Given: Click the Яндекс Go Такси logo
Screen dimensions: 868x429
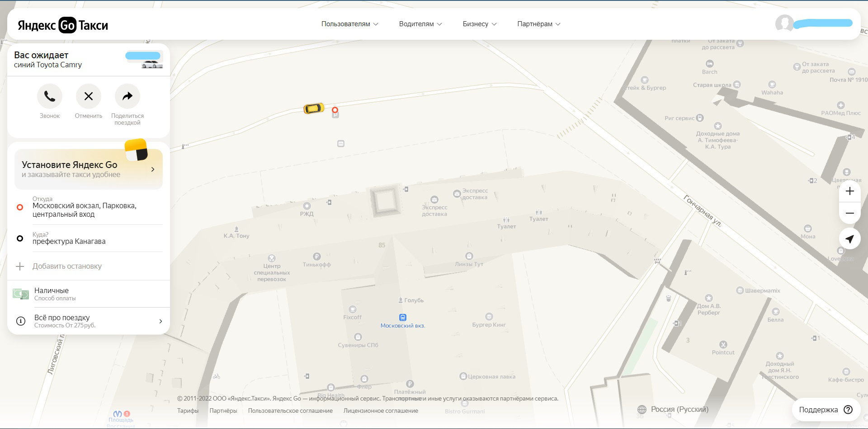Looking at the screenshot, I should (x=63, y=25).
